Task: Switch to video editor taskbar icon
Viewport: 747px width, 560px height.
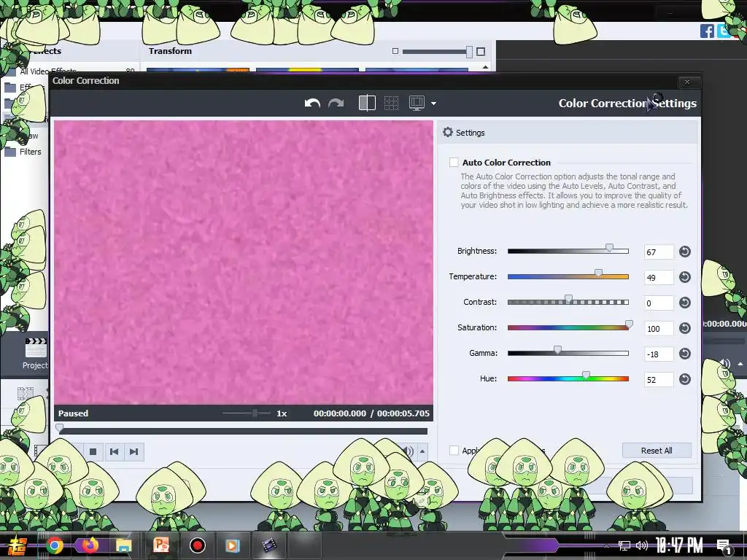Action: (x=269, y=545)
